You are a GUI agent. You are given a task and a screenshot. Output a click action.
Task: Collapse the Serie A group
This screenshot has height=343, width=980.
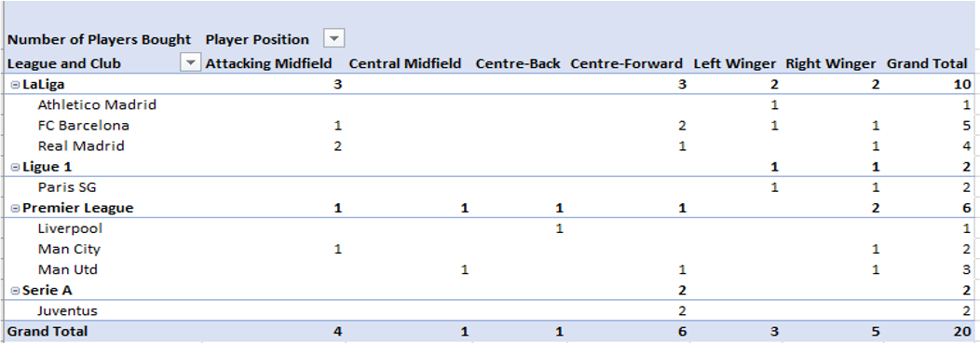[15, 291]
